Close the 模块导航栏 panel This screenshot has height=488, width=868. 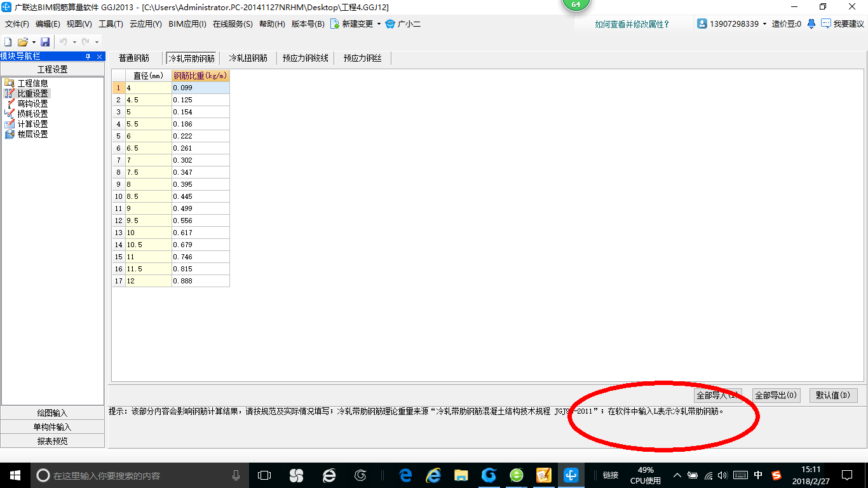coord(99,57)
